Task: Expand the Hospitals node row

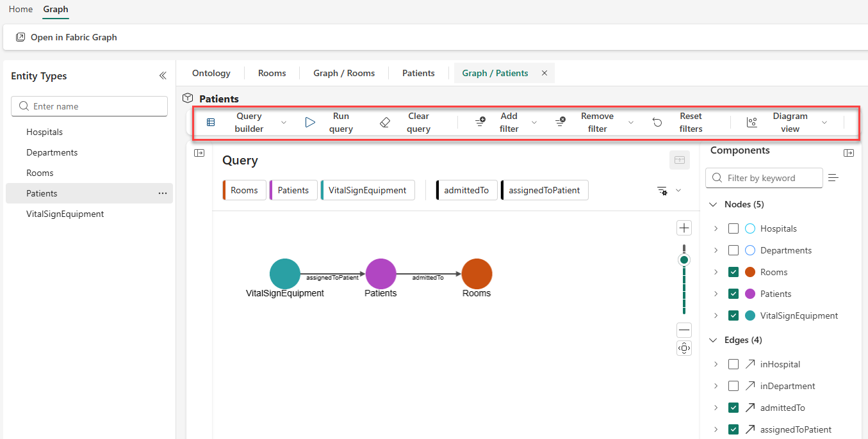Action: [x=716, y=228]
